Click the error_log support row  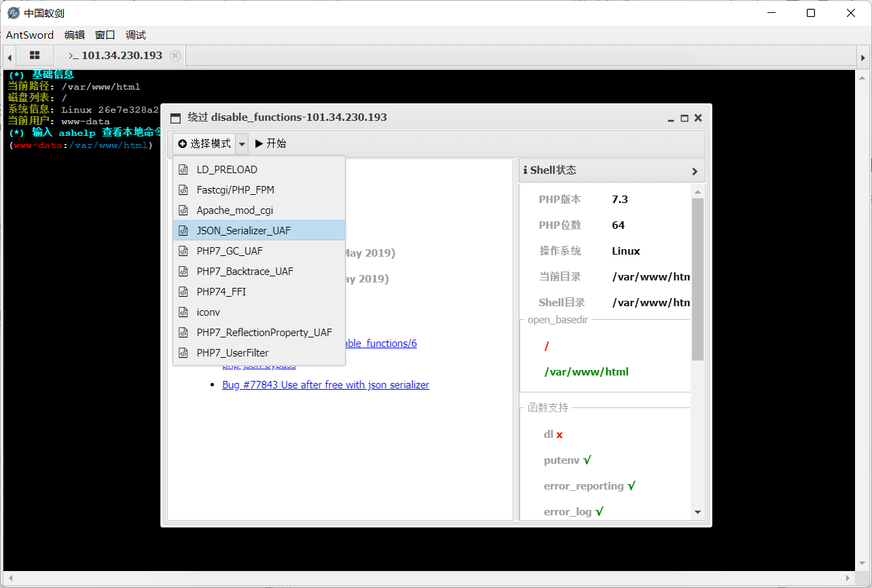pos(573,512)
